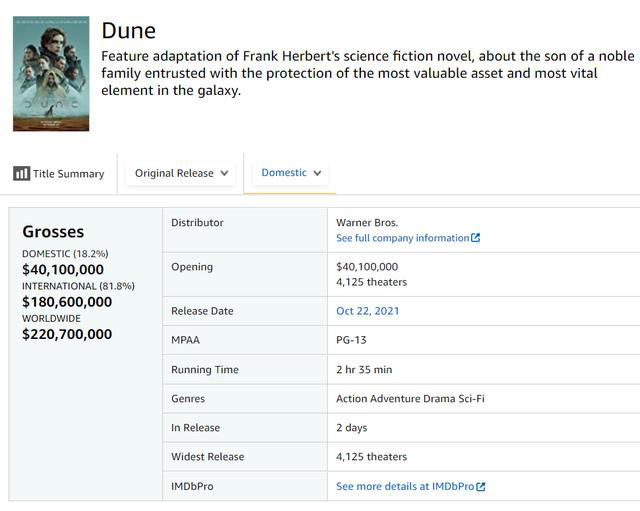Click the Genres value Action Adventure Drama Sci-Fi

coord(410,398)
